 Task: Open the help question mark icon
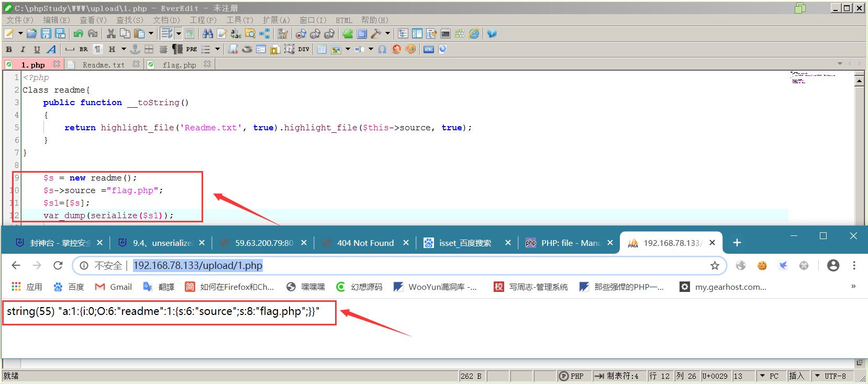492,33
